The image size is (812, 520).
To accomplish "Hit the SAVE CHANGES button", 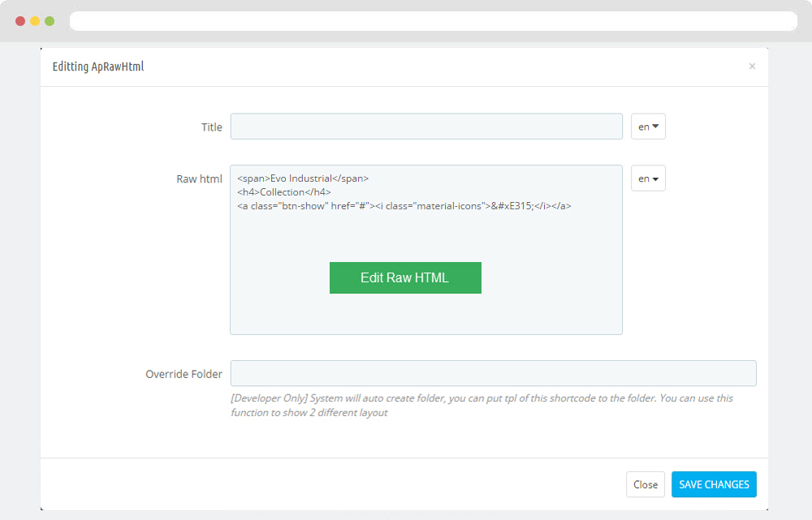I will (714, 484).
